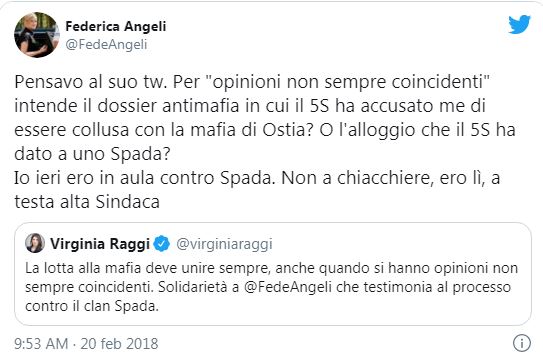Click Virginia Raggi's blue verified badge
The width and height of the screenshot is (543, 362).
[161, 244]
